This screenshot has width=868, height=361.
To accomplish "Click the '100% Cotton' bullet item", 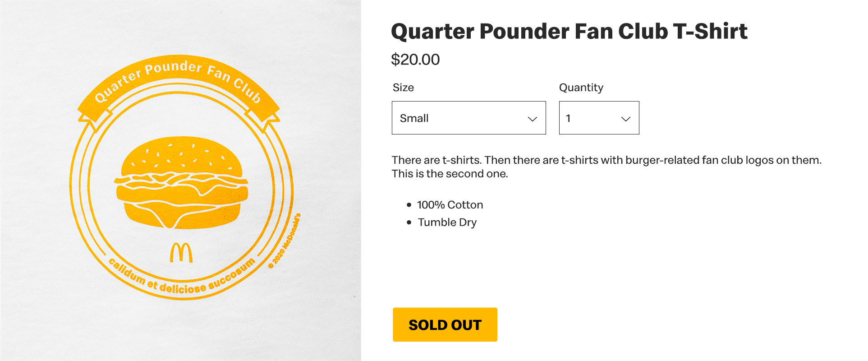I will (450, 205).
